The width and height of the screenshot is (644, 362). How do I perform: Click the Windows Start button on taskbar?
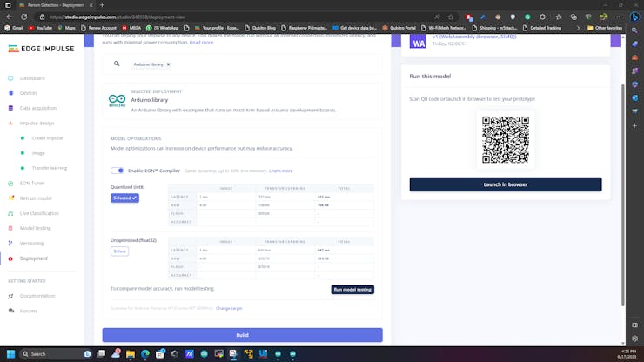click(10, 354)
